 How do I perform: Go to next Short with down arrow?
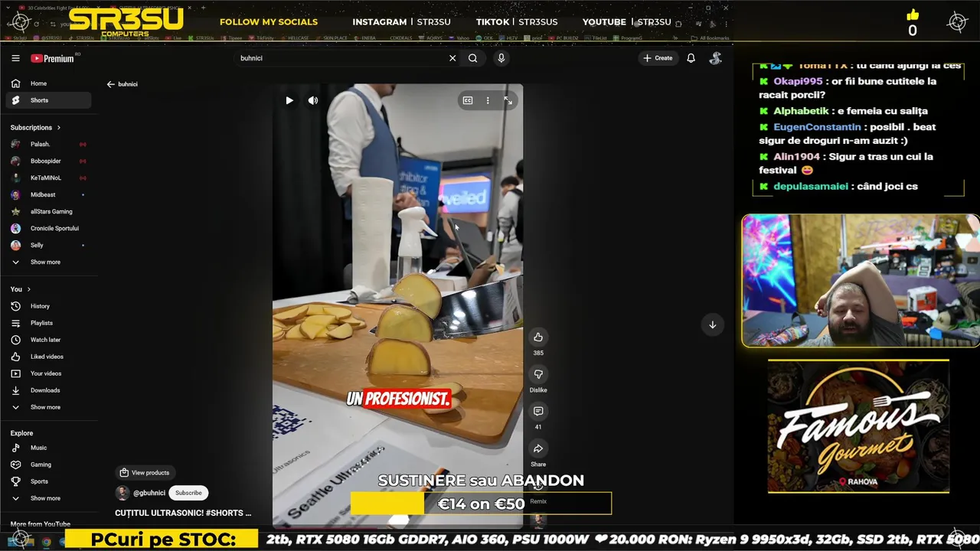pyautogui.click(x=712, y=324)
